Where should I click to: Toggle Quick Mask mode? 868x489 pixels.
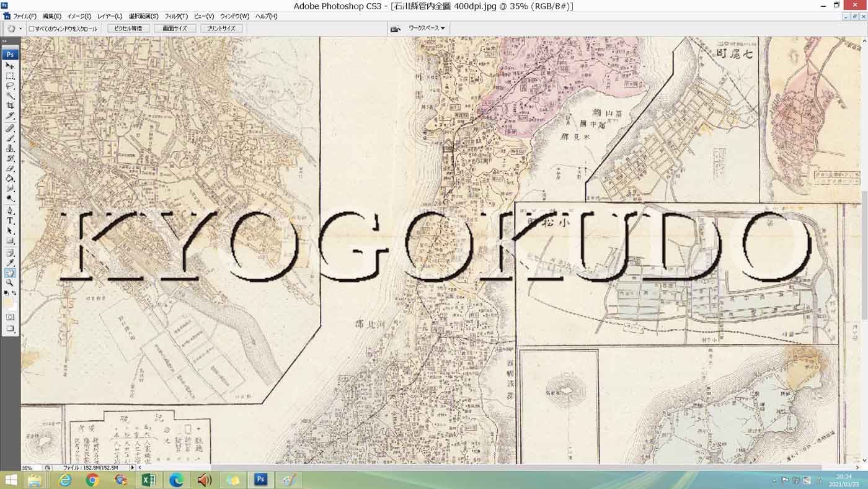click(x=10, y=317)
